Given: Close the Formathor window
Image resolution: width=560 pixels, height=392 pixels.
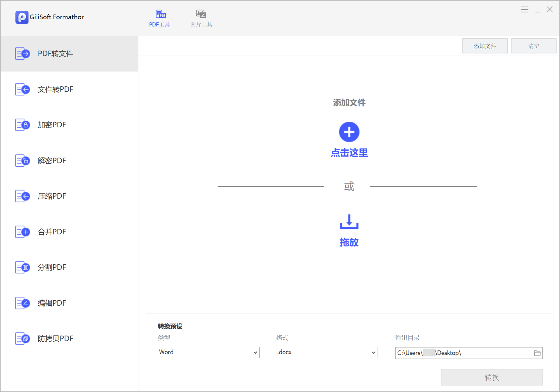Looking at the screenshot, I should click(x=550, y=10).
